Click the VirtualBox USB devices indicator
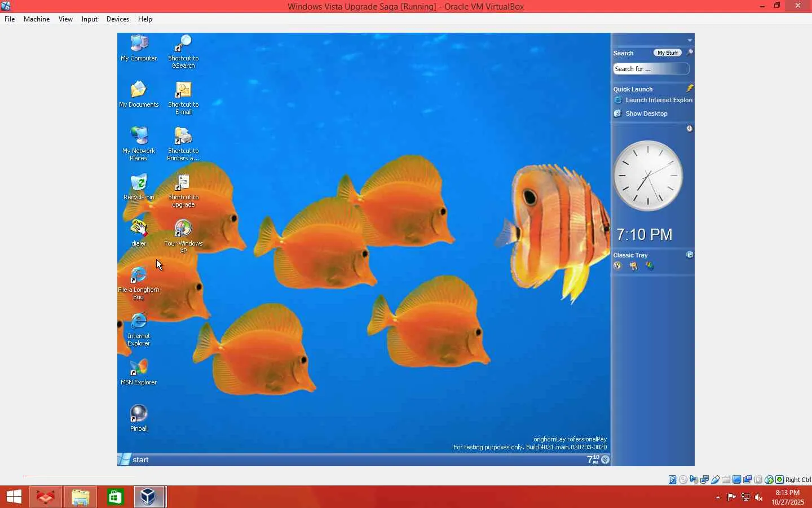812x508 pixels. [x=716, y=480]
